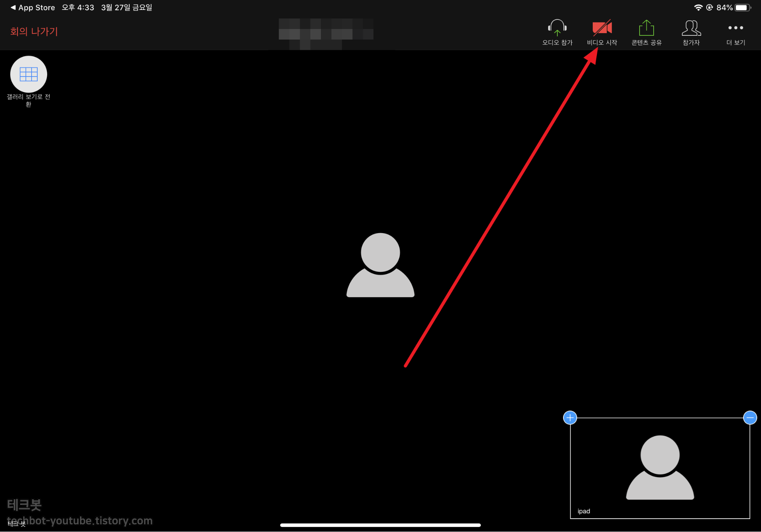The height and width of the screenshot is (532, 761).
Task: Tap the orientation lock icon in the status bar
Action: (709, 8)
